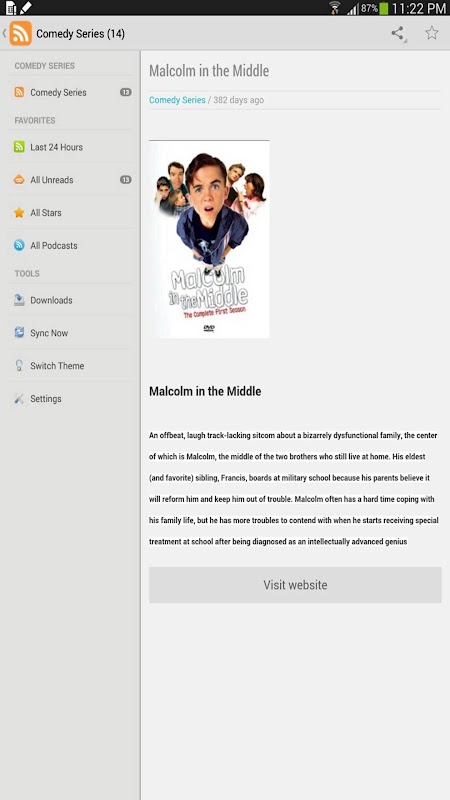Follow the teal Comedy Series link
450x800 pixels.
pyautogui.click(x=177, y=100)
